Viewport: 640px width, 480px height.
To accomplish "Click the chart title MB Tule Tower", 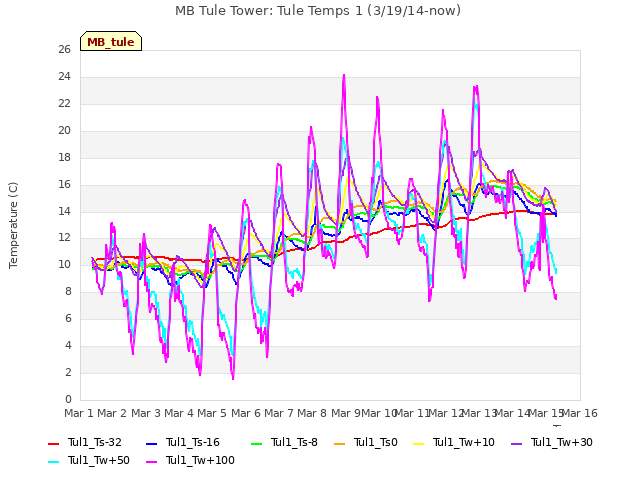I will click(x=318, y=10).
